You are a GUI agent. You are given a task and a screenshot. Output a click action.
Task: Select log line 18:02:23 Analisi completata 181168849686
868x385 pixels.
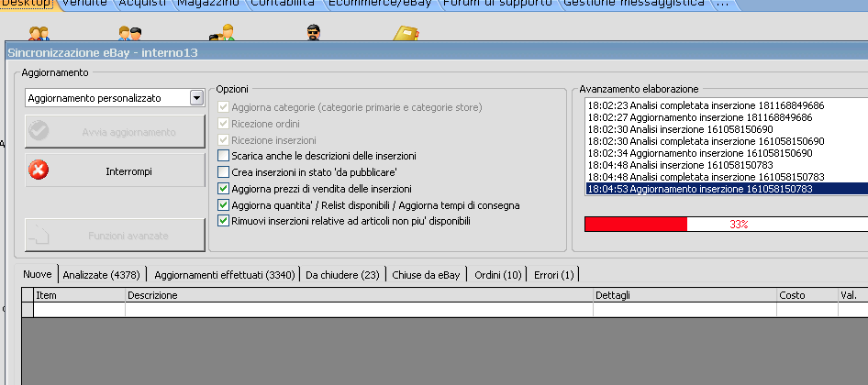(x=727, y=104)
